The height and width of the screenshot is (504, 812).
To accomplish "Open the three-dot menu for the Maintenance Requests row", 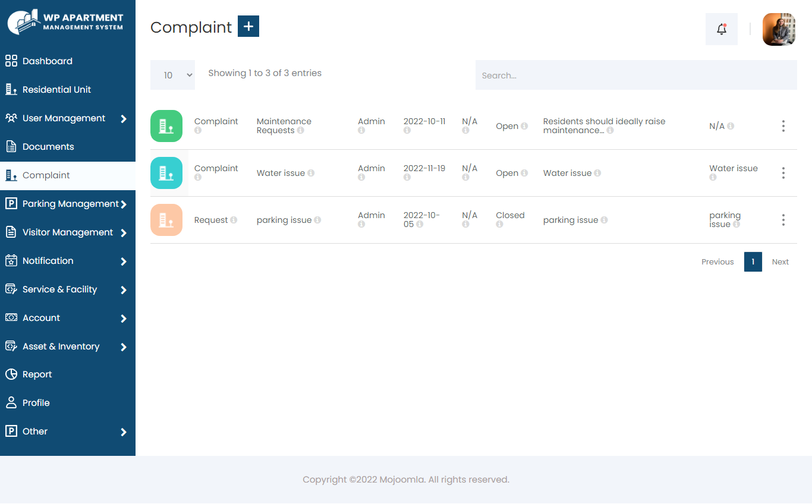I will tap(783, 126).
